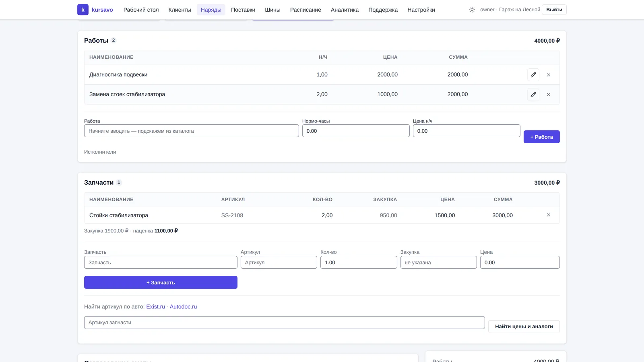Open the Поставки section
Viewport: 644px width, 362px height.
coord(243,10)
